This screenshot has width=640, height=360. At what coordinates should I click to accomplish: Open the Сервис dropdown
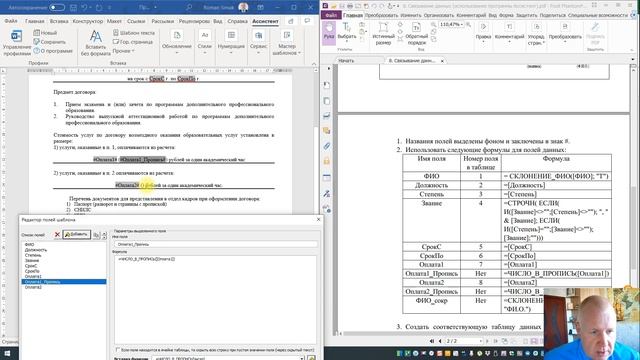tap(258, 42)
